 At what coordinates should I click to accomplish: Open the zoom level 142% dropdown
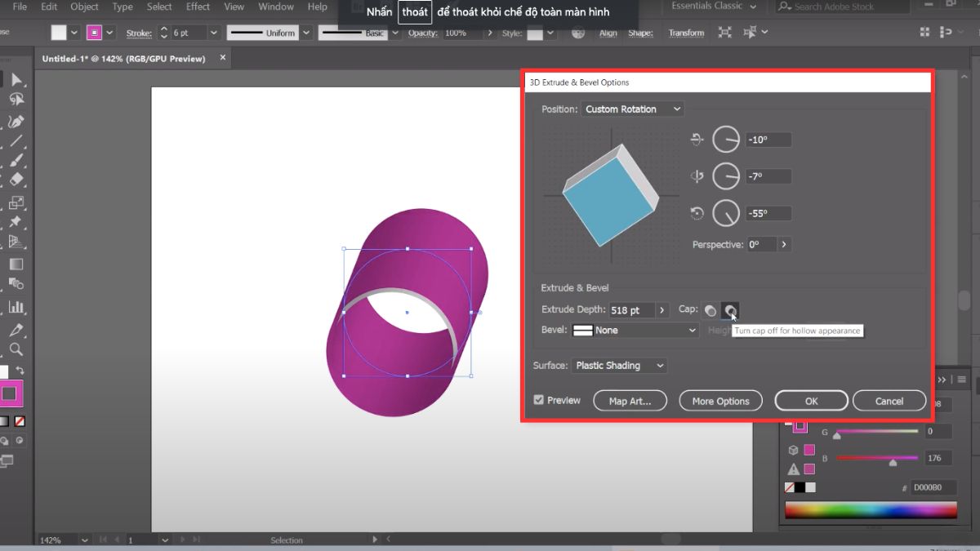pyautogui.click(x=82, y=540)
